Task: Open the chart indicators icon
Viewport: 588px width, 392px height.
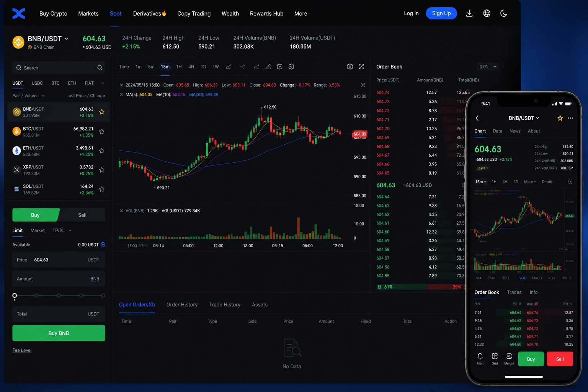Action: click(242, 67)
